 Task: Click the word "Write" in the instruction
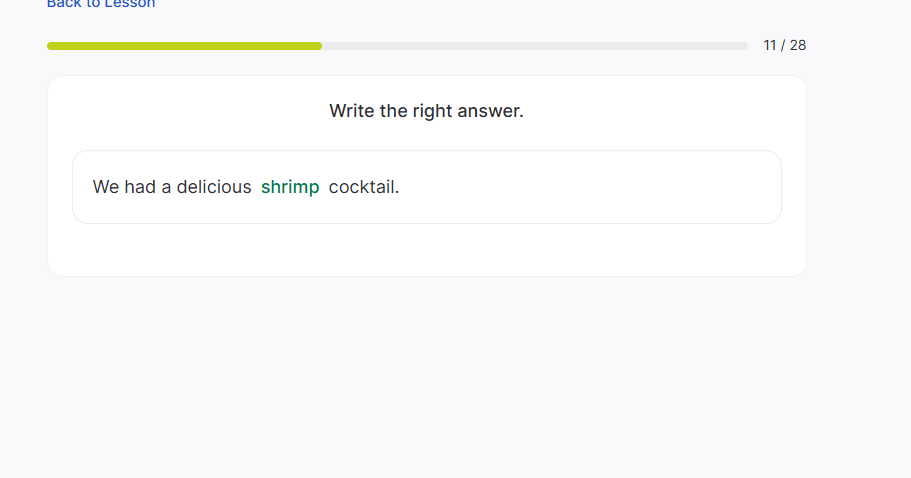(x=352, y=111)
